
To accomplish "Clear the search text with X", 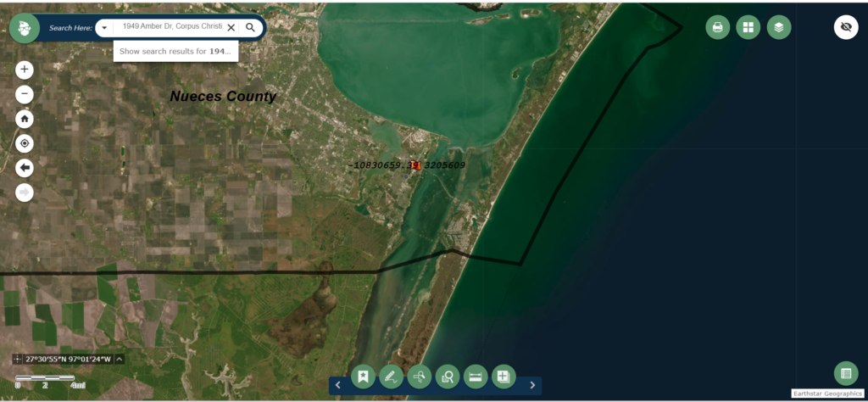I will coord(231,28).
